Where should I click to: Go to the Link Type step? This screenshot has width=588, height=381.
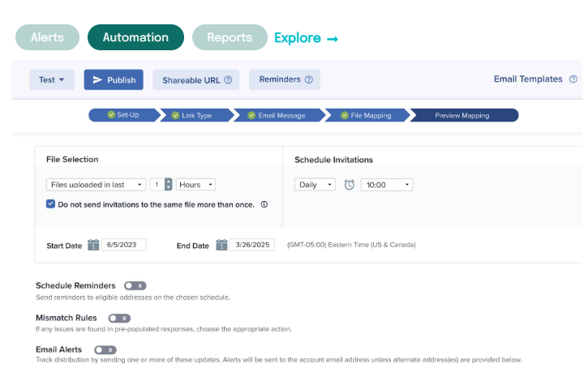pyautogui.click(x=197, y=115)
